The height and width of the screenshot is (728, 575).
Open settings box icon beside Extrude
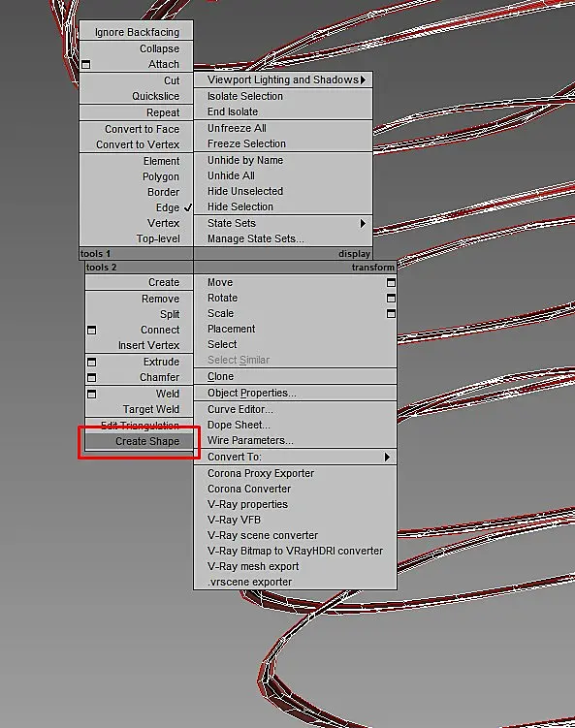92,362
